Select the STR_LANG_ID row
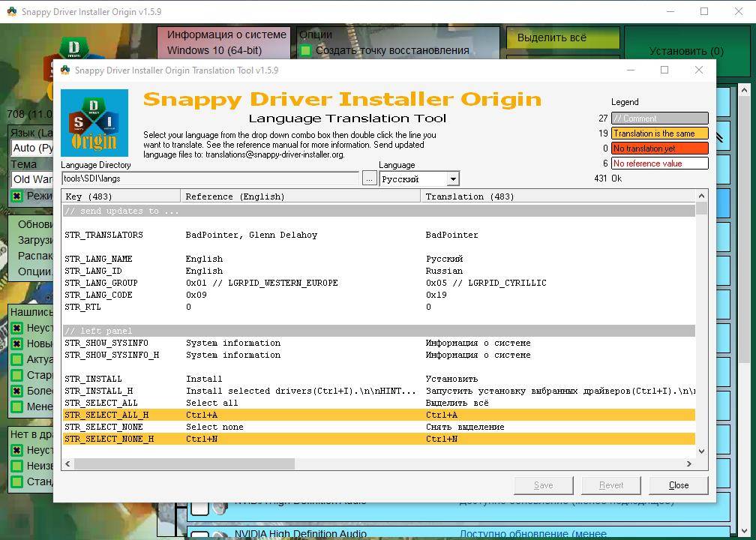 click(x=379, y=271)
